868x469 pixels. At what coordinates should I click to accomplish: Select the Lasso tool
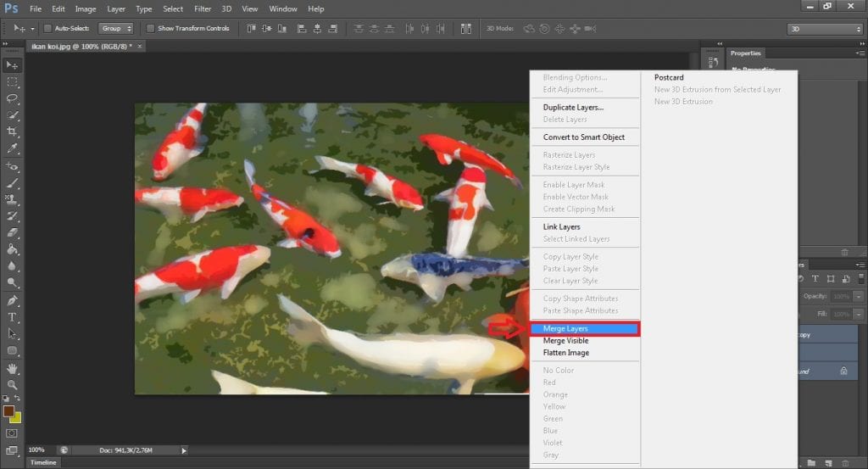(12, 98)
